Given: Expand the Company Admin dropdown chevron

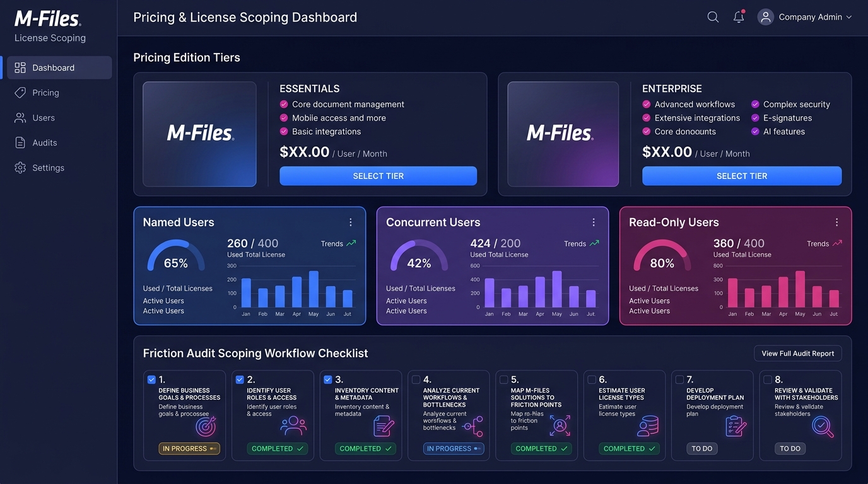Looking at the screenshot, I should coord(849,17).
